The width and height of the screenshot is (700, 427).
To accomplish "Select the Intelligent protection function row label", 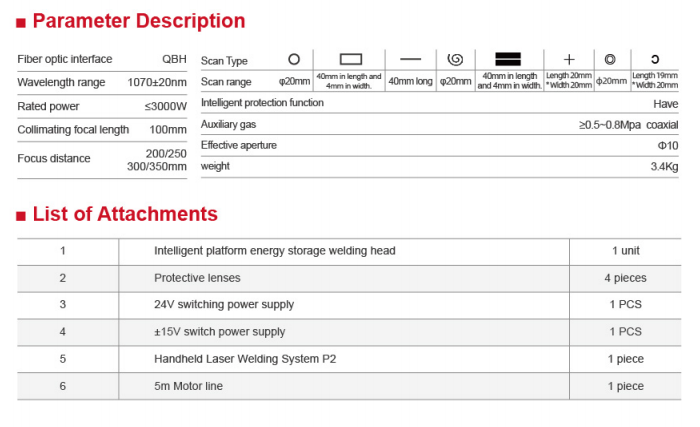I will pos(262,102).
